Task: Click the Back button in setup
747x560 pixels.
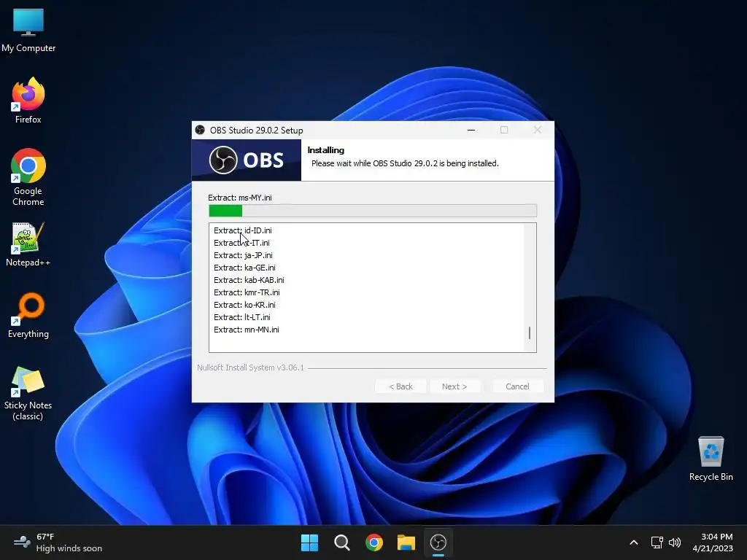Action: tap(400, 386)
